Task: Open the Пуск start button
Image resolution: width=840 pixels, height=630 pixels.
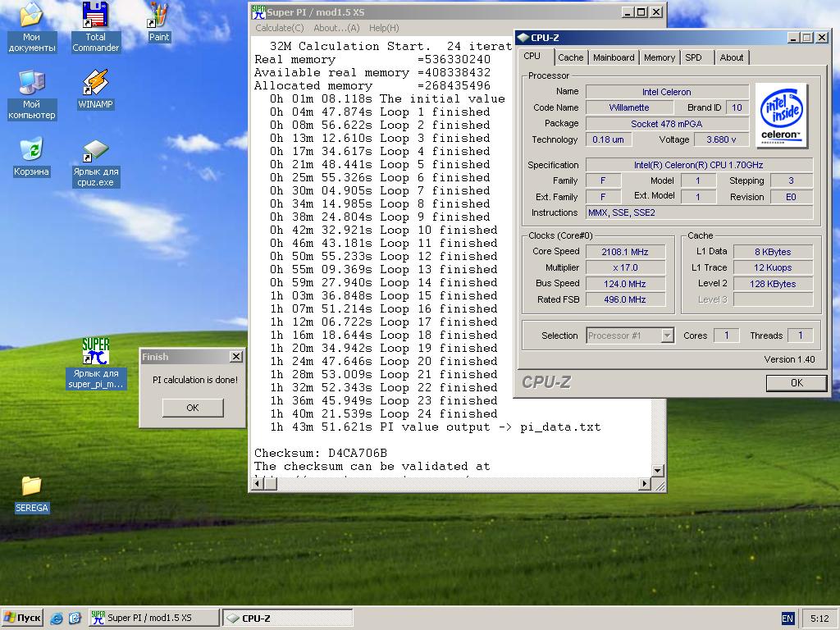Action: click(x=22, y=618)
